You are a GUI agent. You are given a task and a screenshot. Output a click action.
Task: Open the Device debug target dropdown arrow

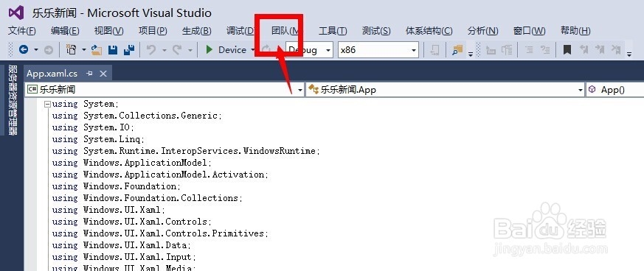[252, 50]
